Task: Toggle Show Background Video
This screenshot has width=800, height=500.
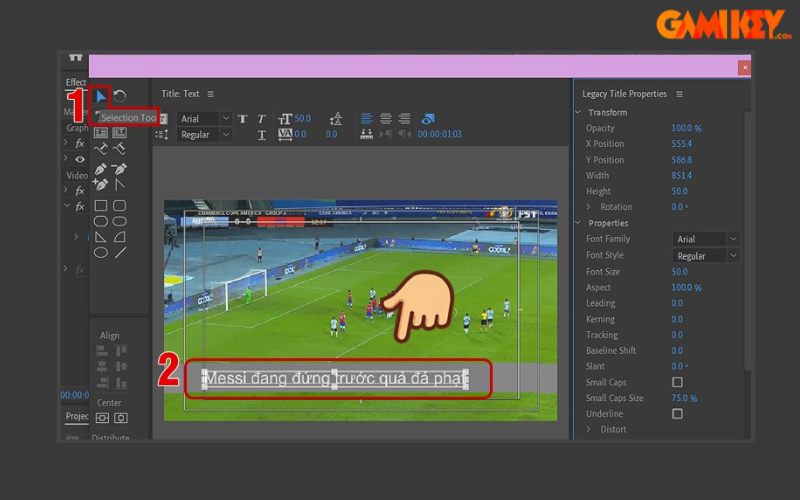Action: pyautogui.click(x=428, y=119)
